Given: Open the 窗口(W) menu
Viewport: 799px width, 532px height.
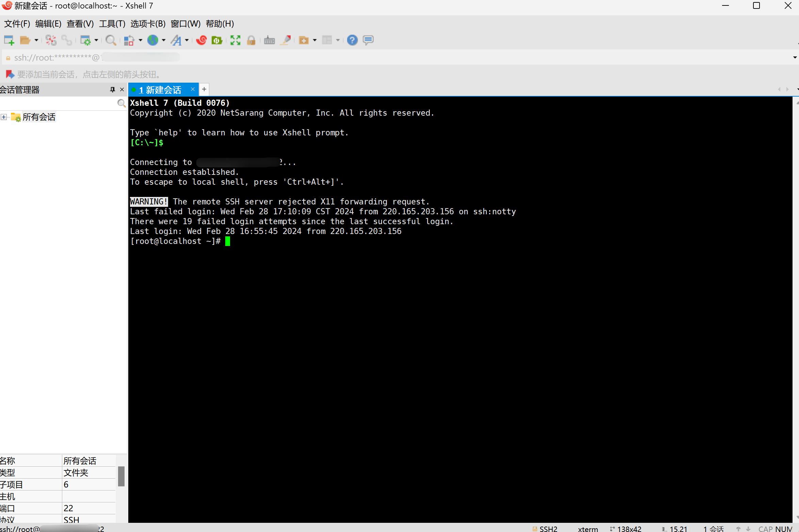Looking at the screenshot, I should (x=186, y=24).
